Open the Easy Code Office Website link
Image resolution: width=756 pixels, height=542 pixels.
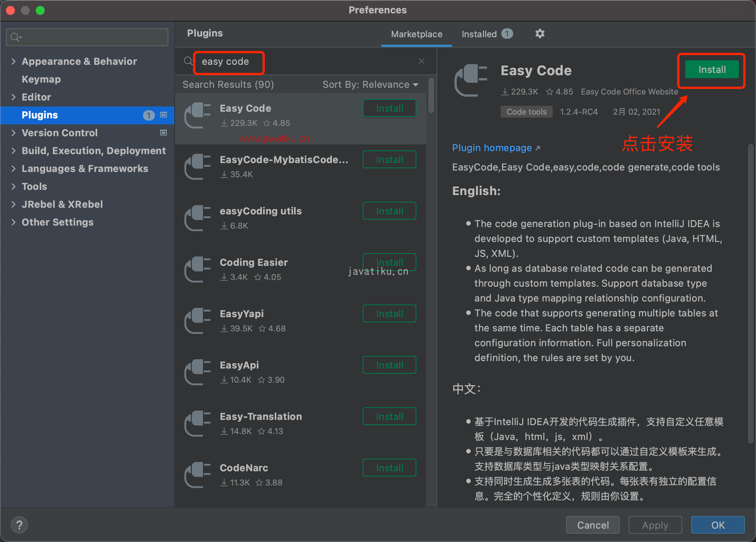[629, 92]
